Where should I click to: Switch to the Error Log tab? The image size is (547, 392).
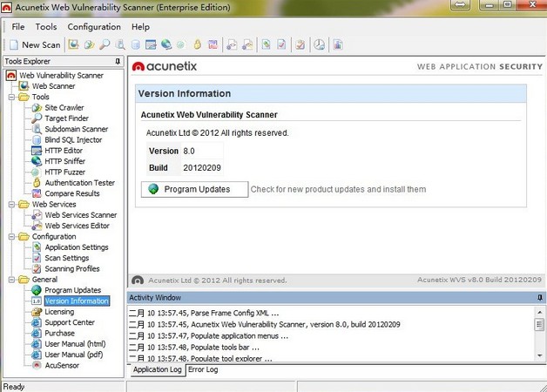click(x=202, y=369)
